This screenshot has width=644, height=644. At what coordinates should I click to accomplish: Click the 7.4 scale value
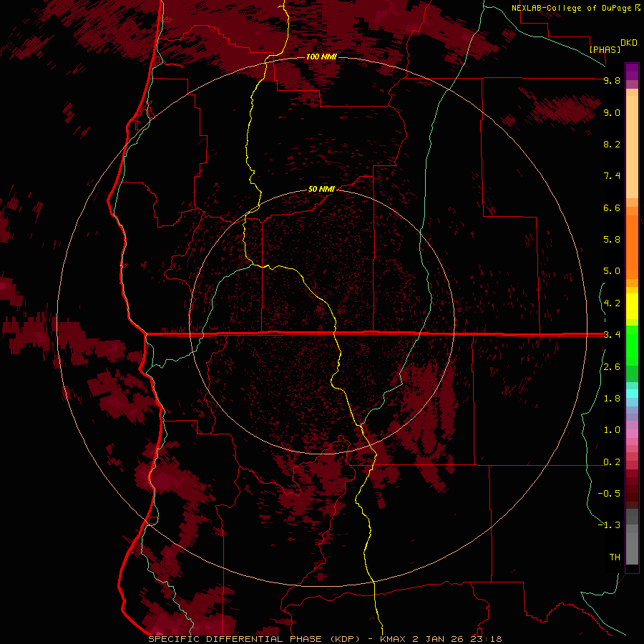click(612, 176)
